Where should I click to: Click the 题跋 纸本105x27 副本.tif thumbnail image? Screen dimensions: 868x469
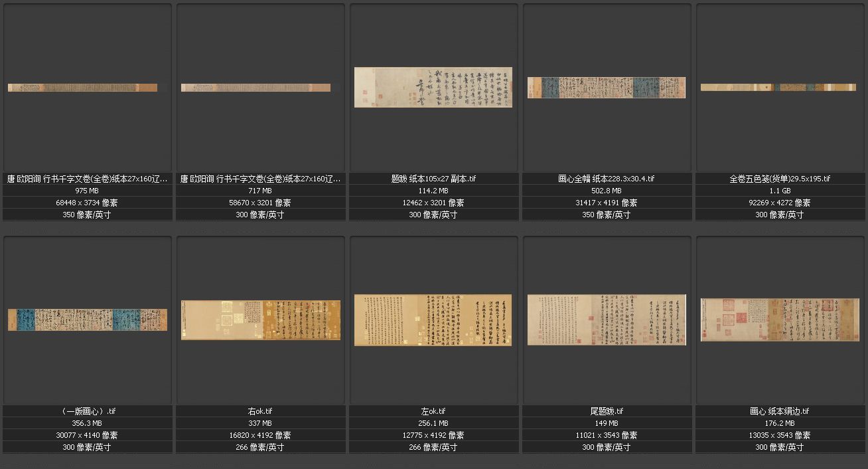[433, 87]
